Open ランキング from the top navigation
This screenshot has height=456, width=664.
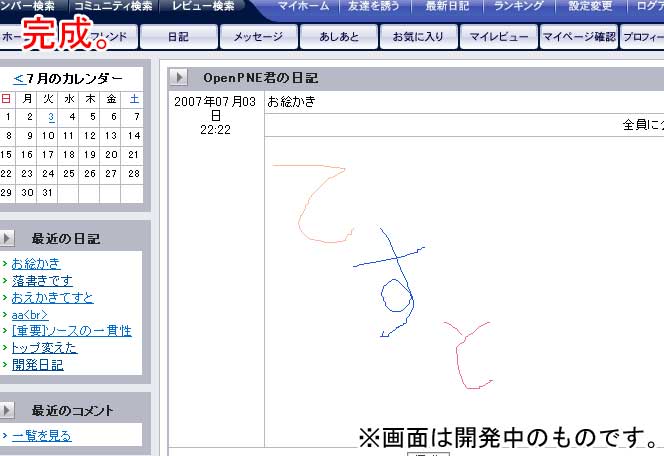point(518,6)
